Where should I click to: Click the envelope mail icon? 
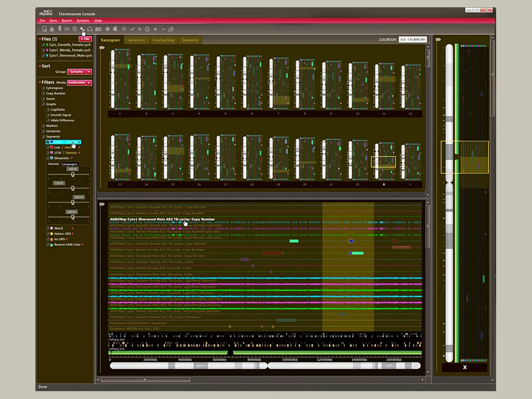[67, 29]
